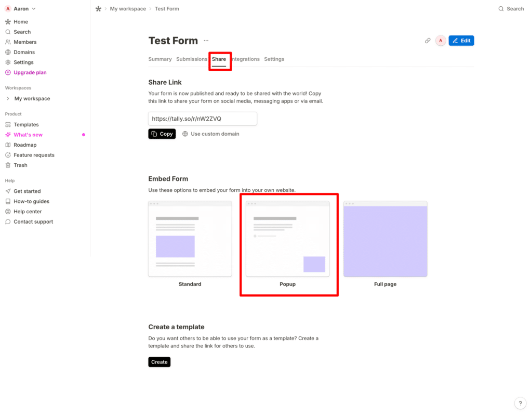Click the Get started label

pos(27,191)
